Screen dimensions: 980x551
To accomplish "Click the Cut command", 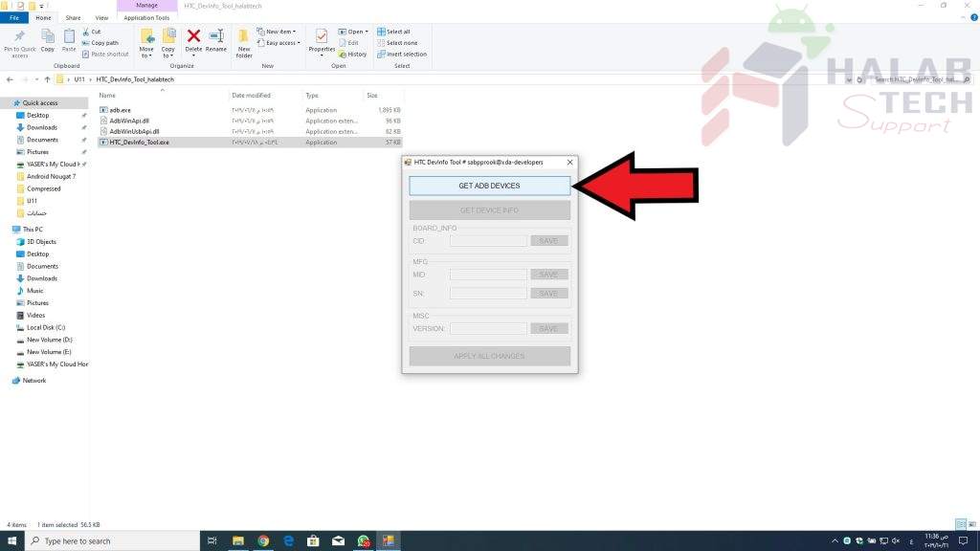I will coord(91,32).
